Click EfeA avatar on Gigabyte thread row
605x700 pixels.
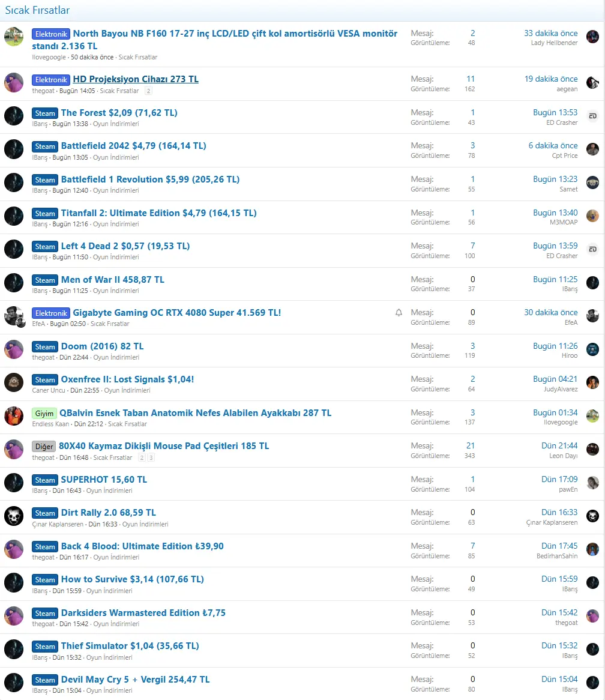[14, 316]
